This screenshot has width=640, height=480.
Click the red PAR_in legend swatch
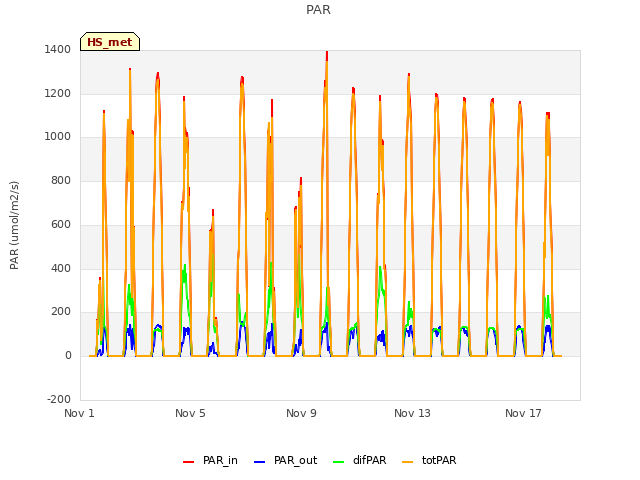189,462
